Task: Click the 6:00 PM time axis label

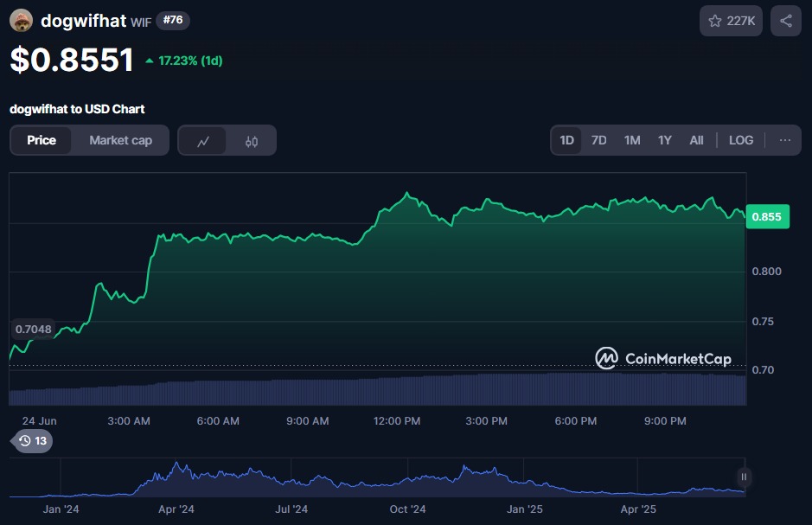Action: [x=575, y=421]
